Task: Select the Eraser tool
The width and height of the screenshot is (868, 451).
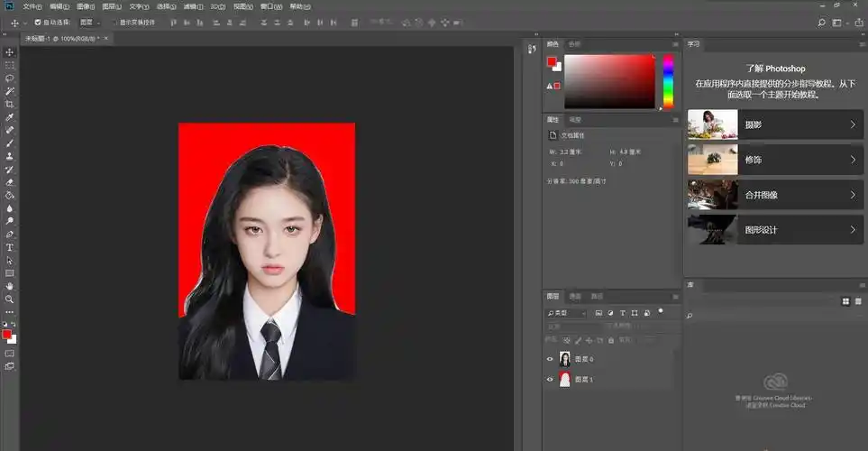Action: (9, 182)
